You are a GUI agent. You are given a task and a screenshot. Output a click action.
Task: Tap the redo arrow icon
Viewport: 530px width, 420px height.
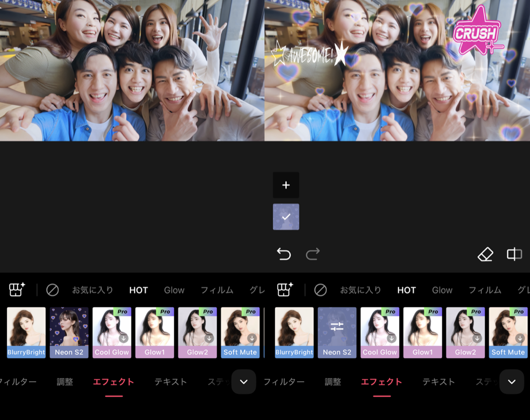313,254
